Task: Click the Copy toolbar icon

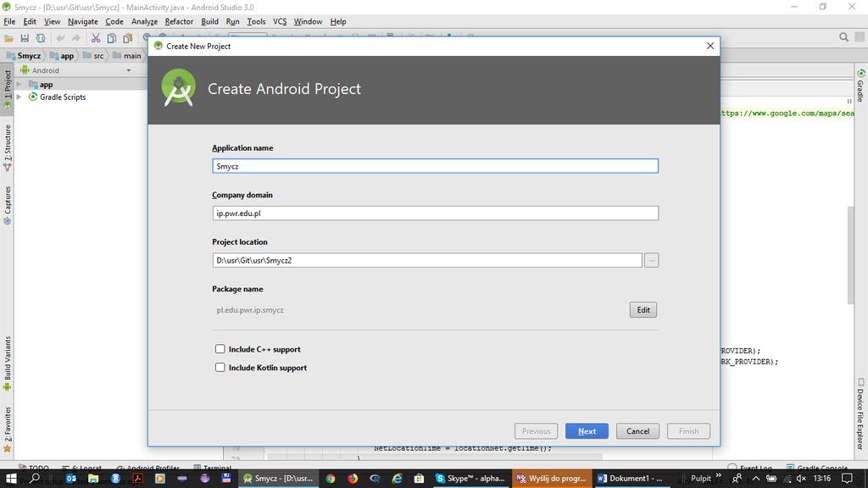Action: (x=111, y=38)
